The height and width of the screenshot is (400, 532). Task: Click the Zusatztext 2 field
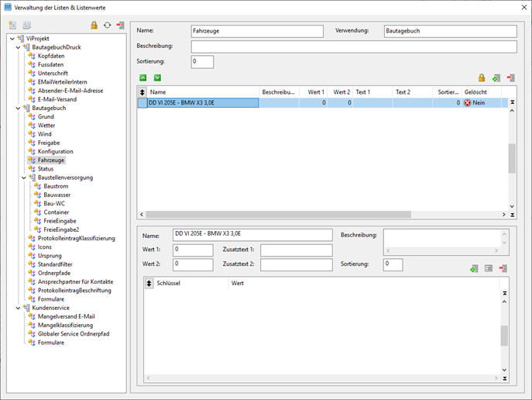297,265
